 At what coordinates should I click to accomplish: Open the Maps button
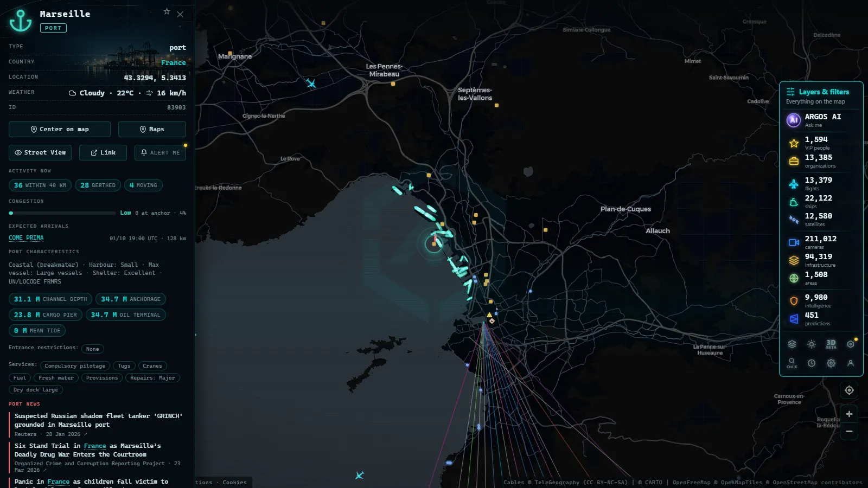coord(152,129)
